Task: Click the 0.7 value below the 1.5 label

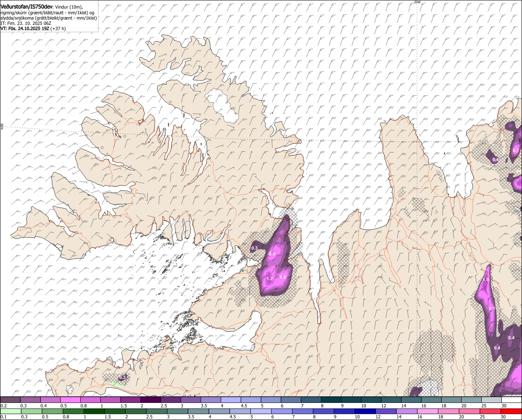Action: pyautogui.click(x=492, y=309)
